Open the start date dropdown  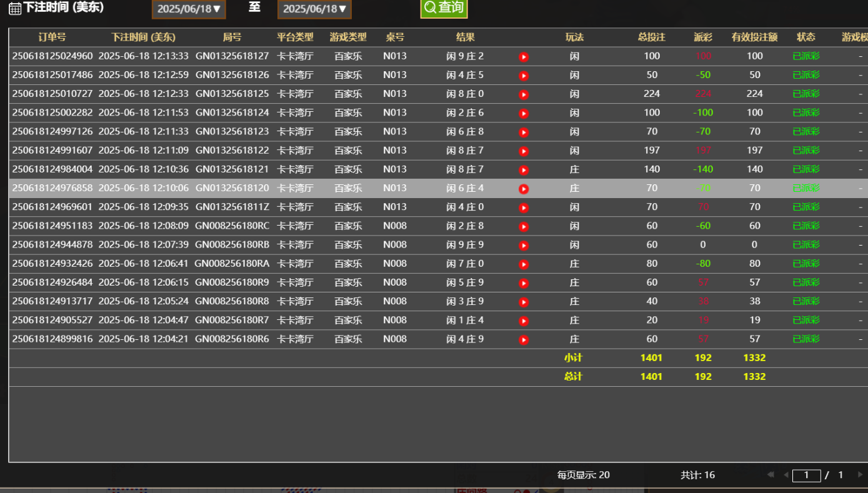click(189, 9)
